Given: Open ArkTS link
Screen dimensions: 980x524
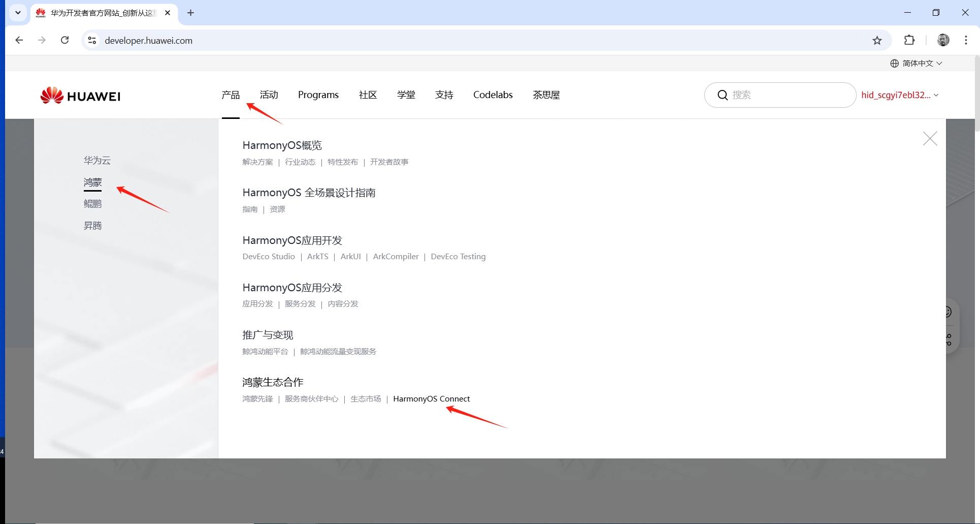Looking at the screenshot, I should point(318,257).
